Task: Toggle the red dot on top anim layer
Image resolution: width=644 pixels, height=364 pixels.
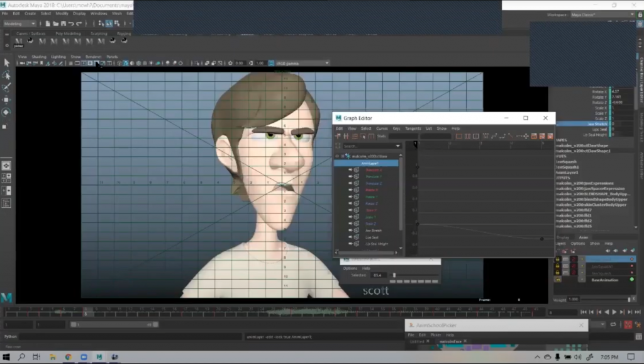Action: point(631,259)
